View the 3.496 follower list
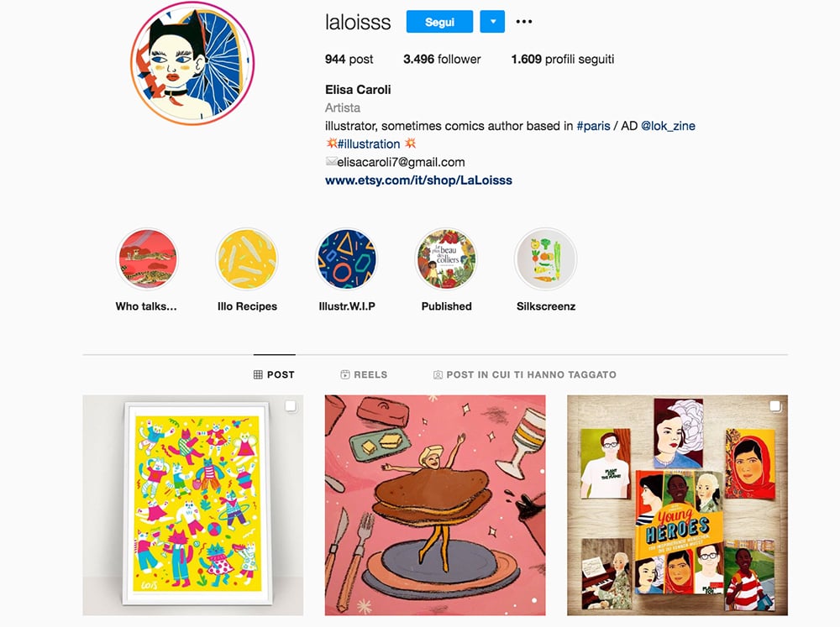840x627 pixels. pos(442,60)
